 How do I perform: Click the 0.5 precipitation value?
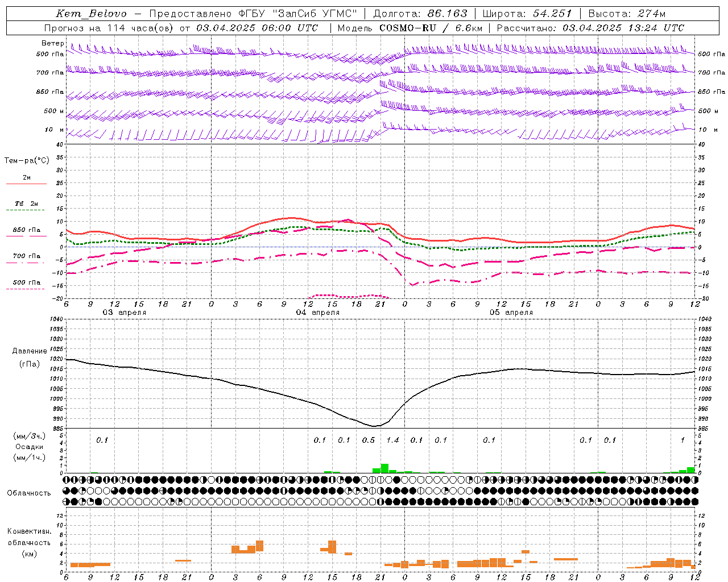click(x=369, y=440)
